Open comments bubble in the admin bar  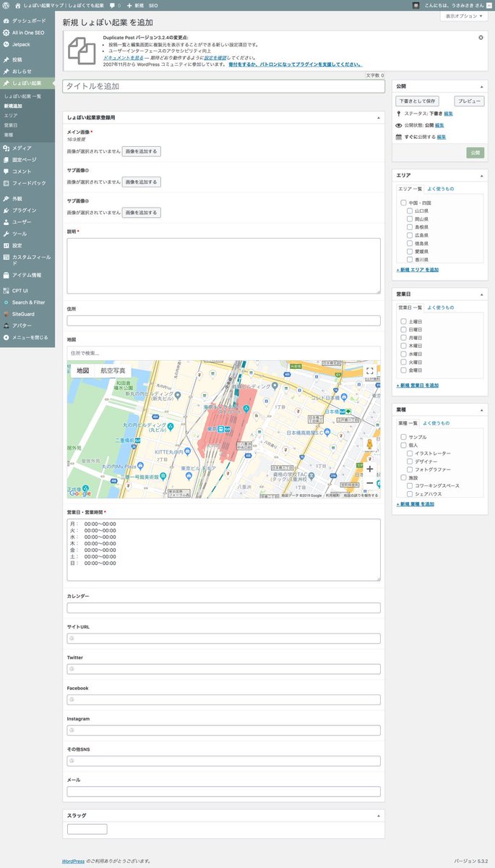(x=113, y=5)
